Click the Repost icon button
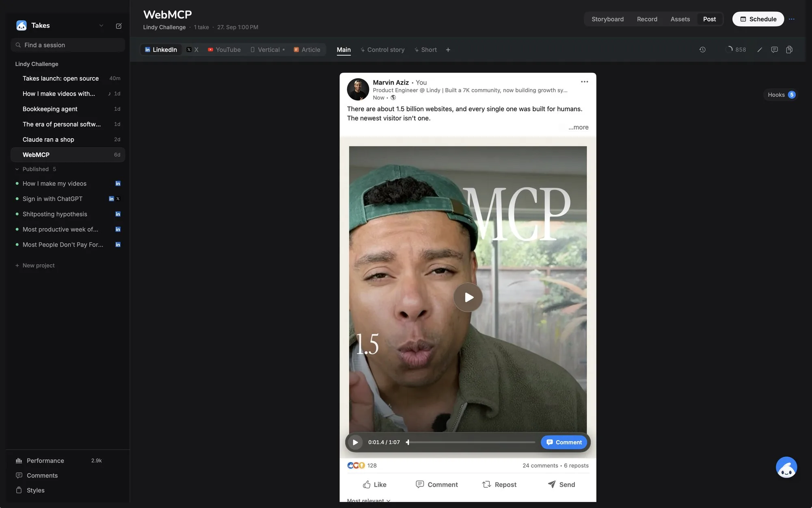The image size is (812, 508). click(x=499, y=484)
